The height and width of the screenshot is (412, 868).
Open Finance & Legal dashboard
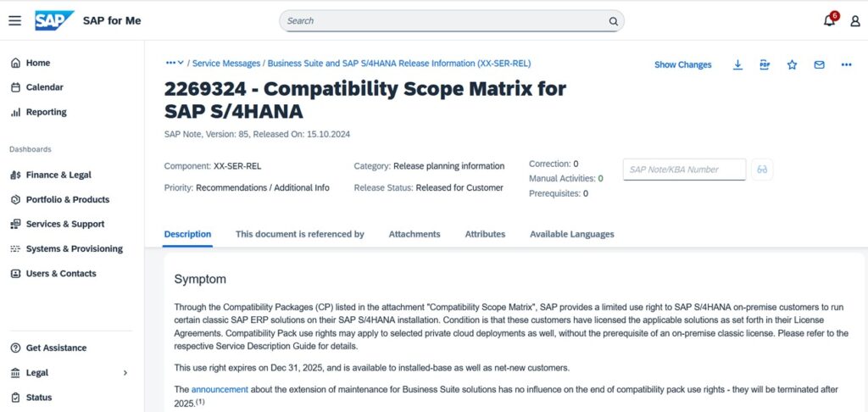58,175
